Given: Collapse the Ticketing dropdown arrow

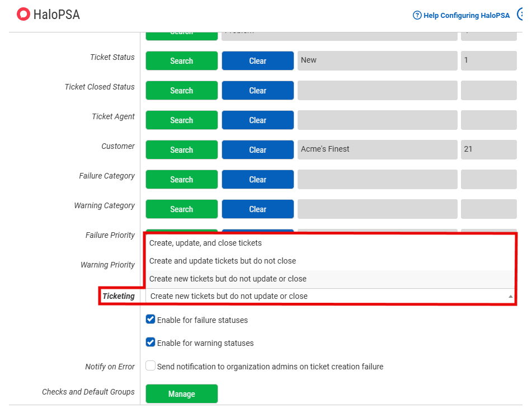Looking at the screenshot, I should pyautogui.click(x=510, y=296).
